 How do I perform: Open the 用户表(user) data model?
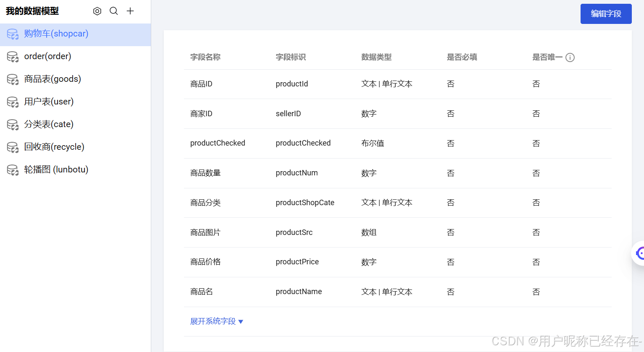coord(76,102)
